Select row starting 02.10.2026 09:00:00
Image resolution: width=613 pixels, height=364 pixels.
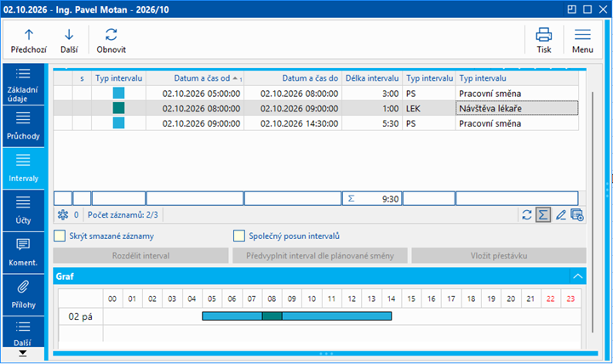point(316,123)
